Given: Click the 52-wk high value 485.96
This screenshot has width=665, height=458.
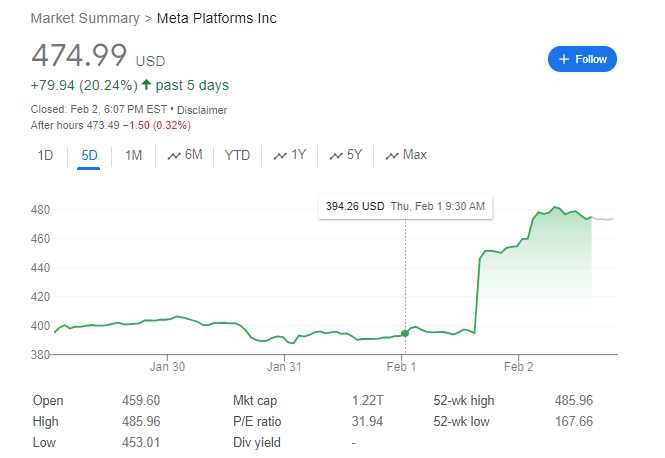Looking at the screenshot, I should (x=573, y=401).
